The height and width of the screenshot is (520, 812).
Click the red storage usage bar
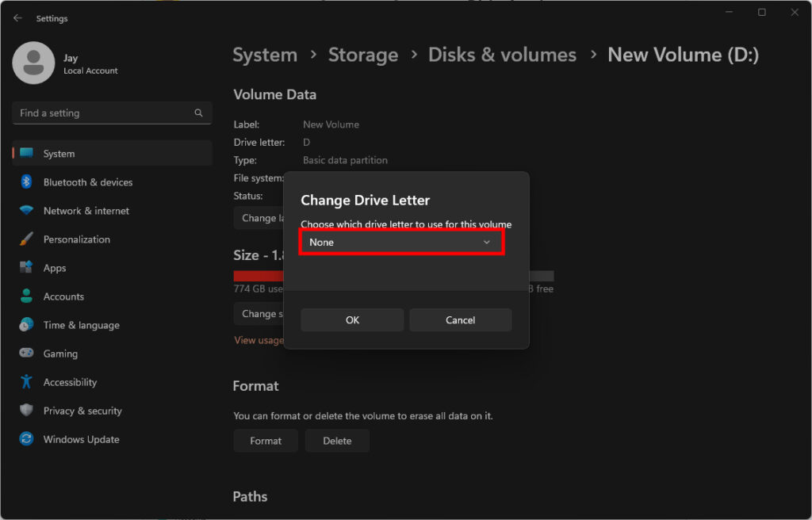click(x=257, y=275)
